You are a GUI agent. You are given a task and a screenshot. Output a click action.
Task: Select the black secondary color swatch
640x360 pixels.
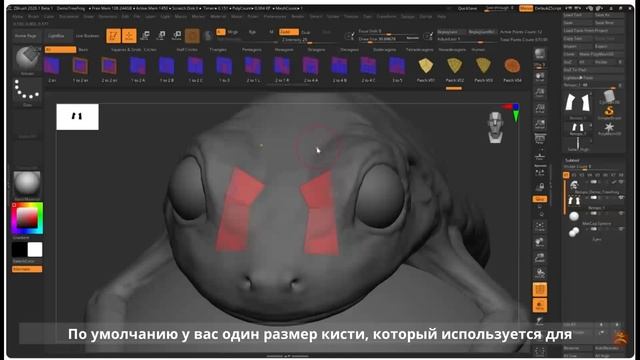click(19, 250)
